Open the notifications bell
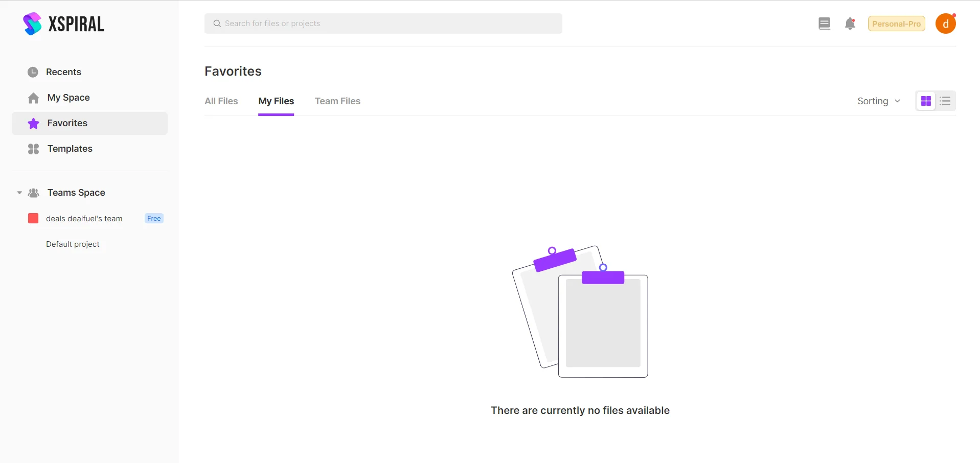The width and height of the screenshot is (980, 463). [850, 24]
